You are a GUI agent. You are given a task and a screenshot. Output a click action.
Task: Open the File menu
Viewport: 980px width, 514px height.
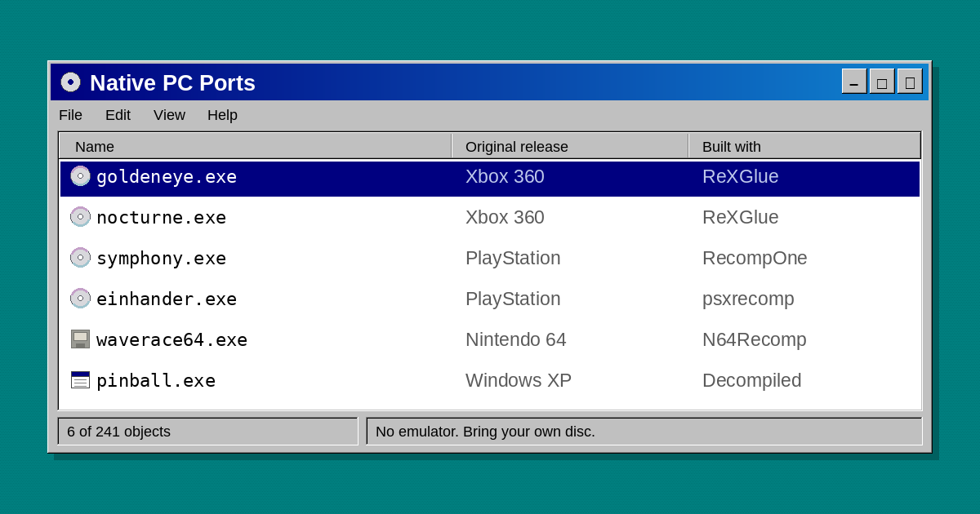(x=70, y=115)
